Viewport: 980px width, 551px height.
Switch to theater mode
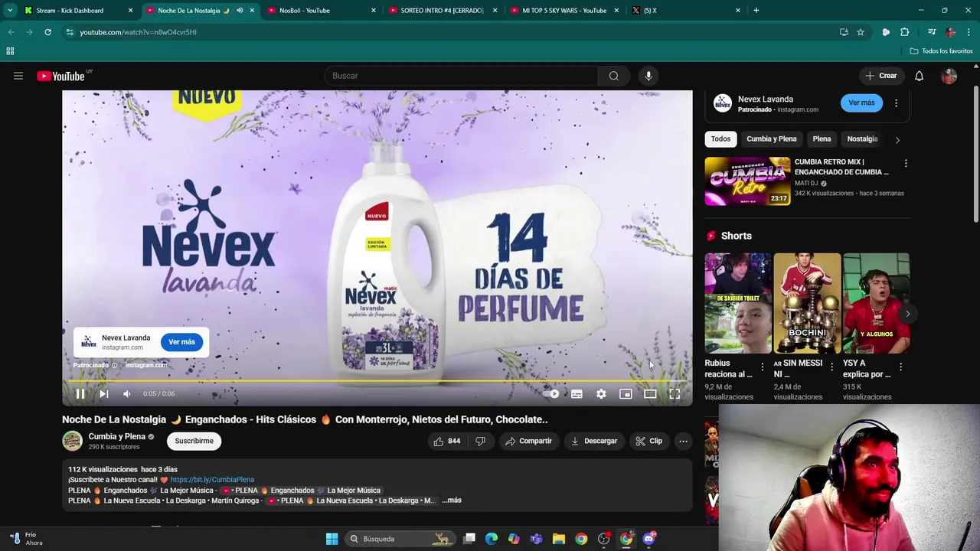(650, 393)
